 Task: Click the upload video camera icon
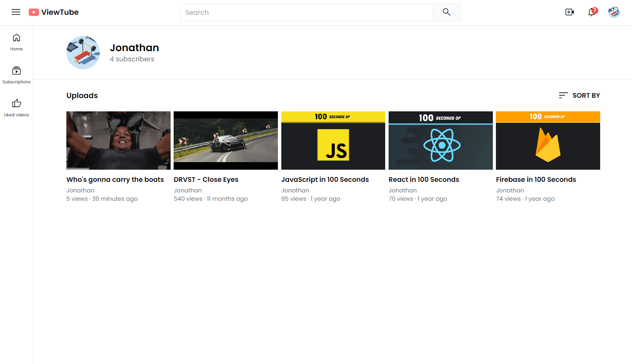569,12
